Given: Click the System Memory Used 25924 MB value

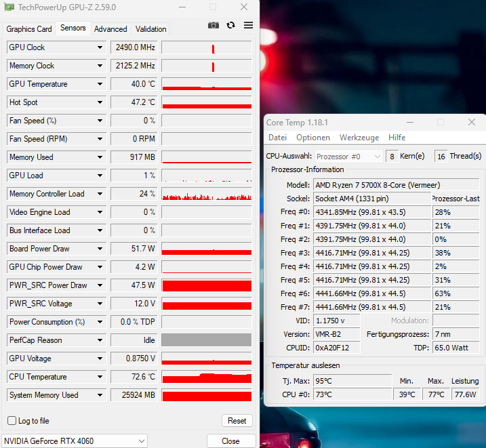Looking at the screenshot, I should (x=134, y=394).
